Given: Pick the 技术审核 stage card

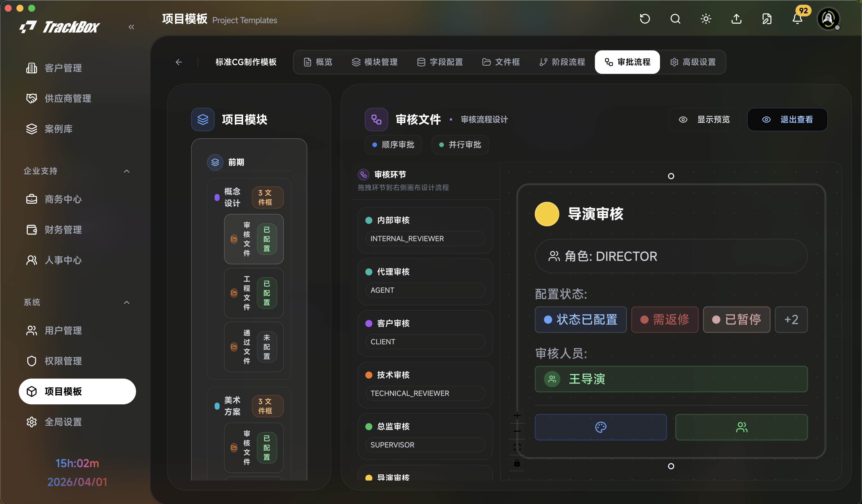Looking at the screenshot, I should [425, 385].
